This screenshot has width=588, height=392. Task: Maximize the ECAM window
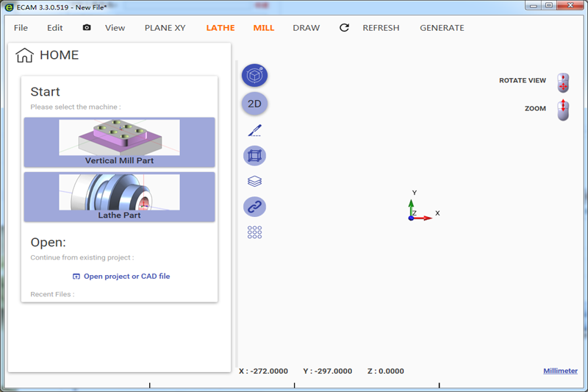pos(549,5)
